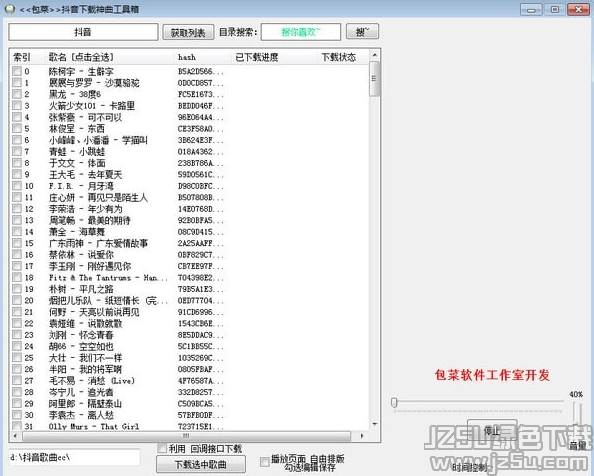The image size is (594, 476).
Task: Close the 抖音下载神曲工具箱 window
Action: [578, 9]
